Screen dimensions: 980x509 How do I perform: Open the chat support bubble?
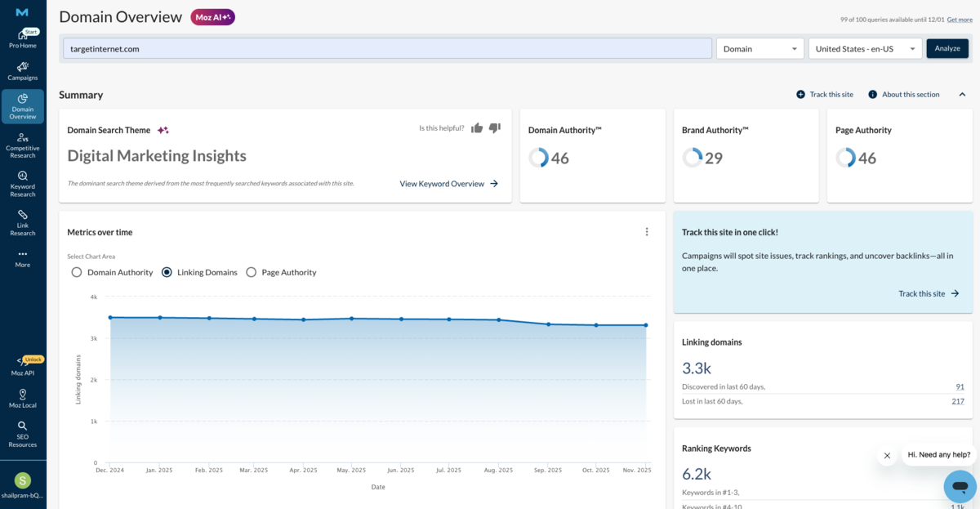point(960,487)
